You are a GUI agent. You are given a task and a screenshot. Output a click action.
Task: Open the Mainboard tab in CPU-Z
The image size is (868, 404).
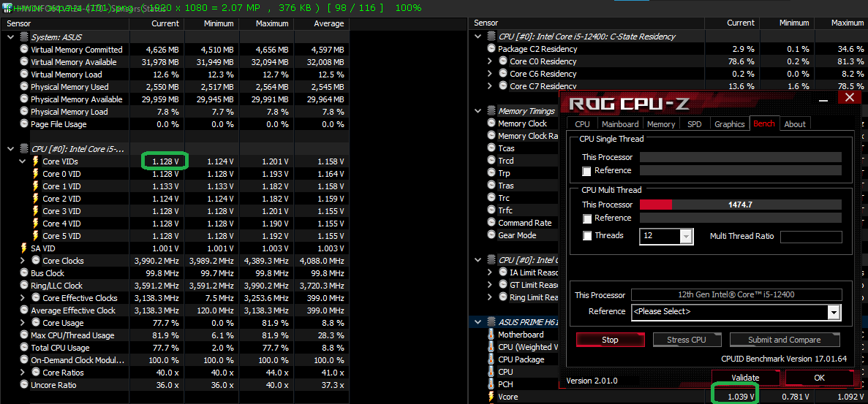pyautogui.click(x=620, y=123)
